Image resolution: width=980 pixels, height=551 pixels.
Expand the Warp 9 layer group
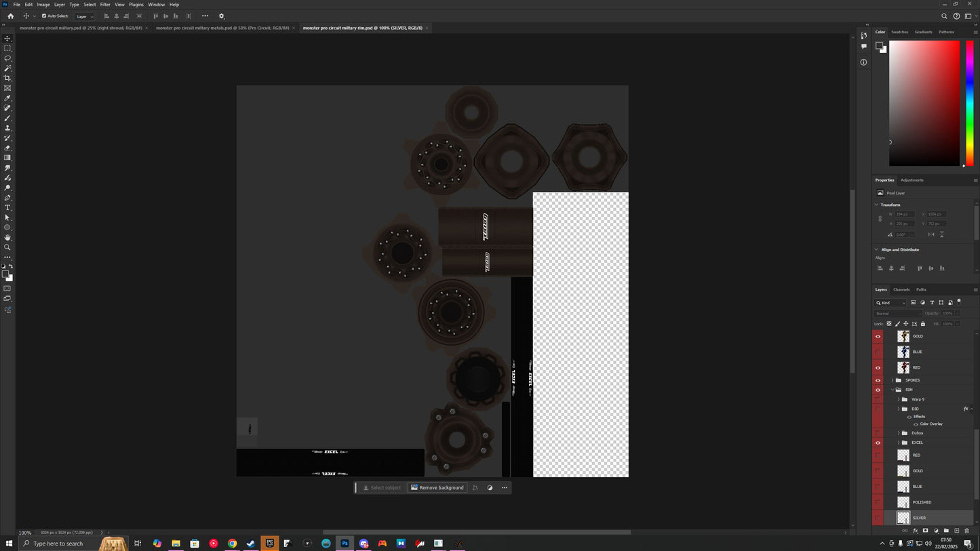coord(899,399)
